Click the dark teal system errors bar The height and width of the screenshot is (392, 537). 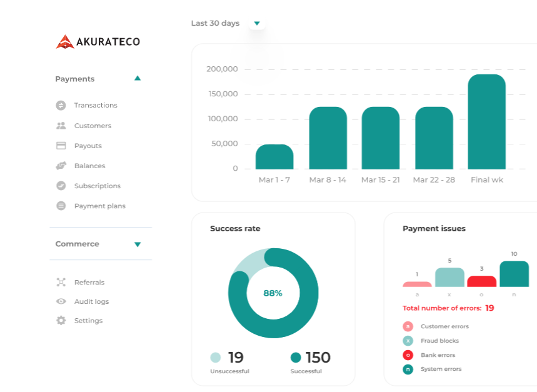point(514,274)
